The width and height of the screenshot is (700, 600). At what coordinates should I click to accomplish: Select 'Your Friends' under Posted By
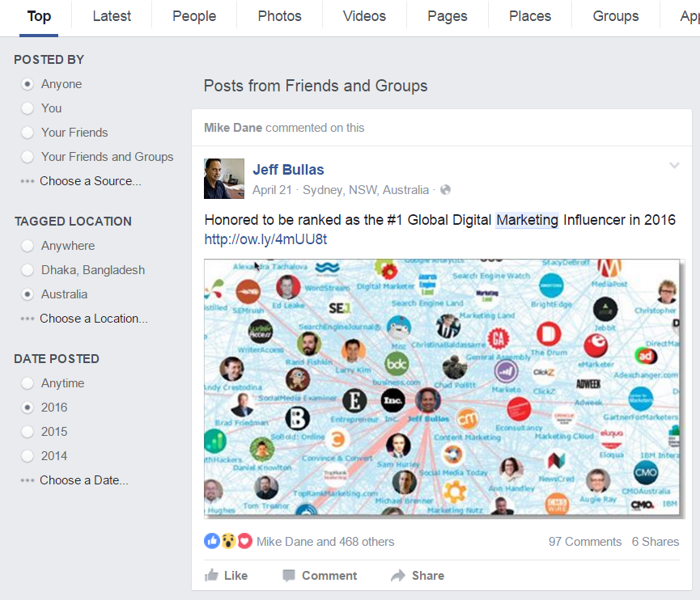(28, 133)
